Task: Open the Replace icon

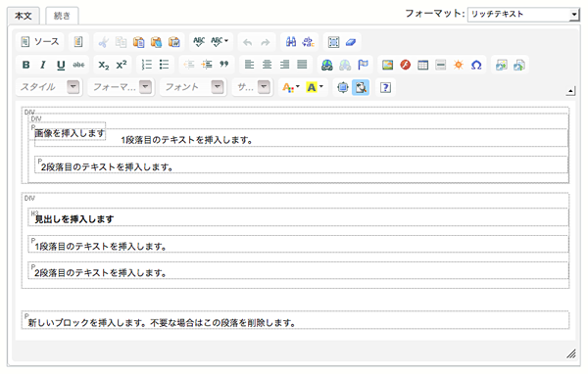Action: pos(309,42)
